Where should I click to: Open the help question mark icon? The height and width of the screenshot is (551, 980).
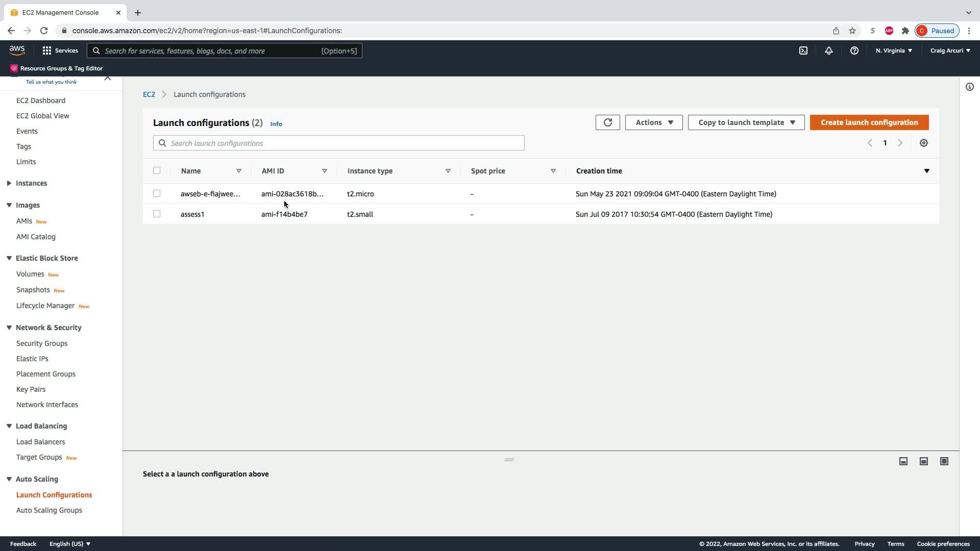pyautogui.click(x=854, y=51)
